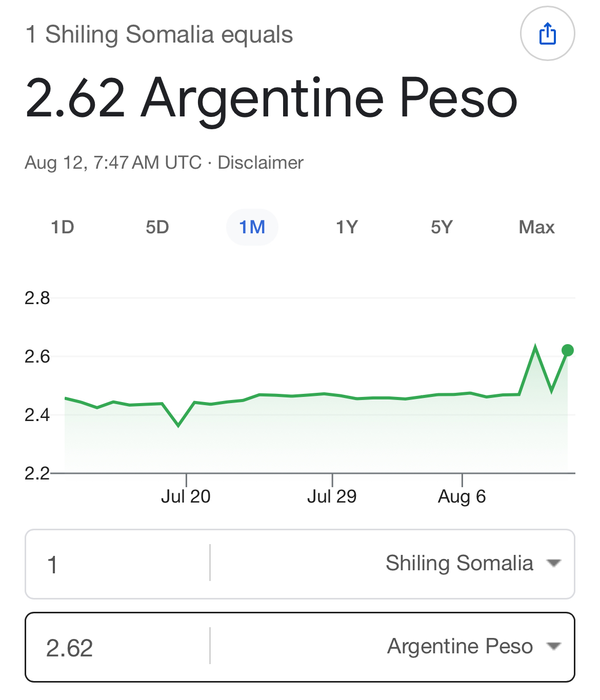Select the 1D time range tab

(63, 227)
